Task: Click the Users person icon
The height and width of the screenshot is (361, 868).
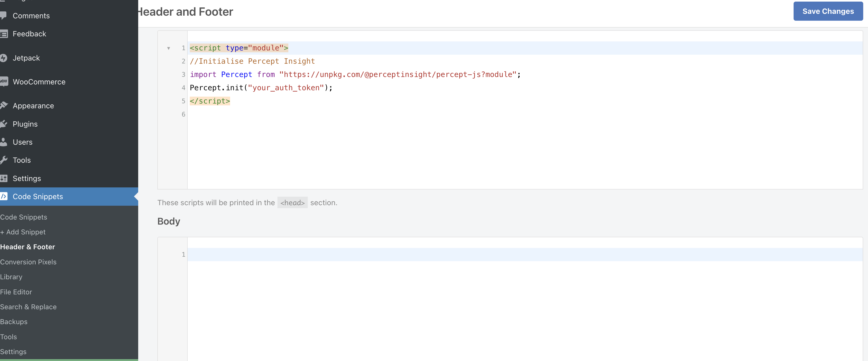Action: [x=3, y=142]
